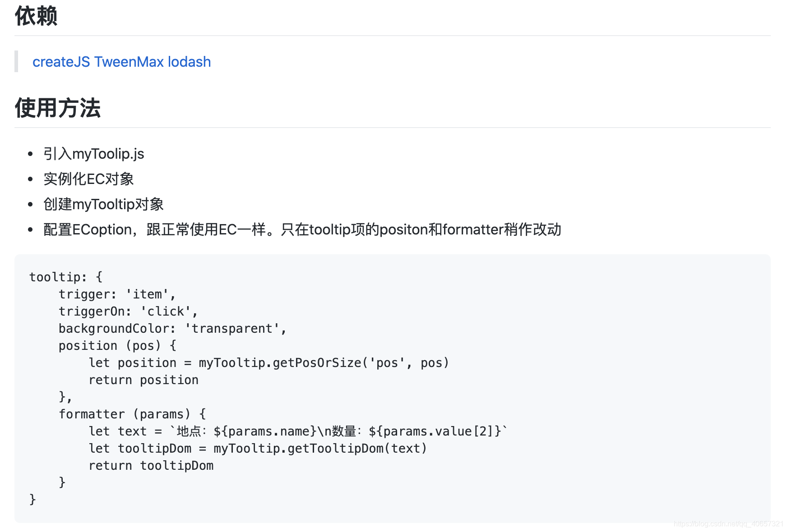Click the myTooltip.getTooltipDom(text) code line
This screenshot has height=532, width=787.
coord(258,448)
